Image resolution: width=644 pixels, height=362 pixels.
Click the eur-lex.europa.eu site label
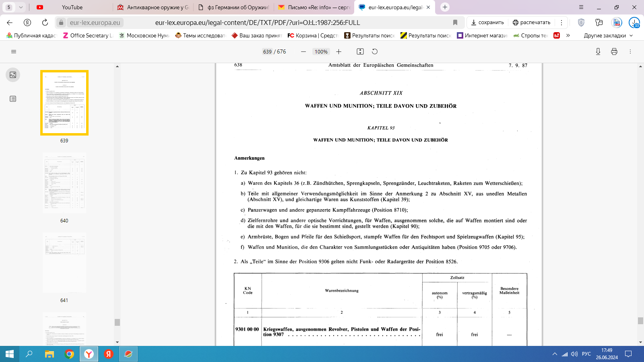(95, 23)
